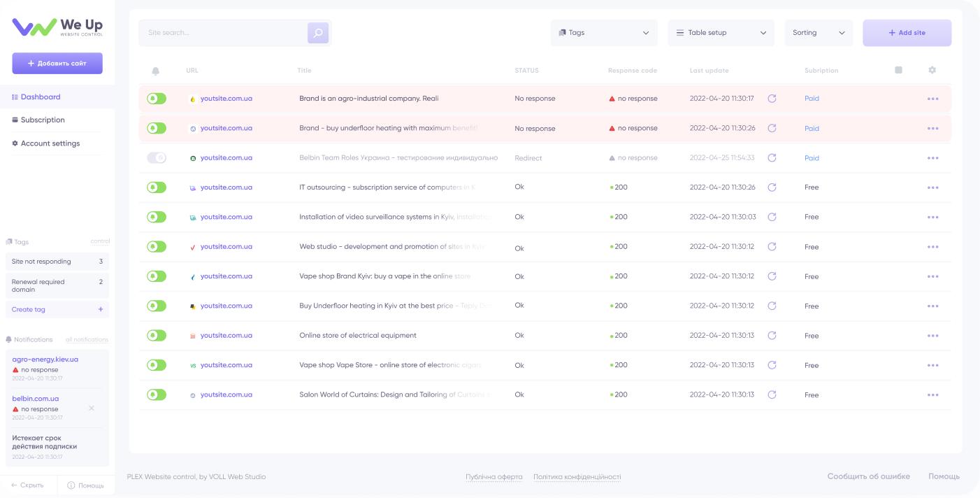Open the Sorting dropdown
The image size is (980, 498).
pos(819,33)
